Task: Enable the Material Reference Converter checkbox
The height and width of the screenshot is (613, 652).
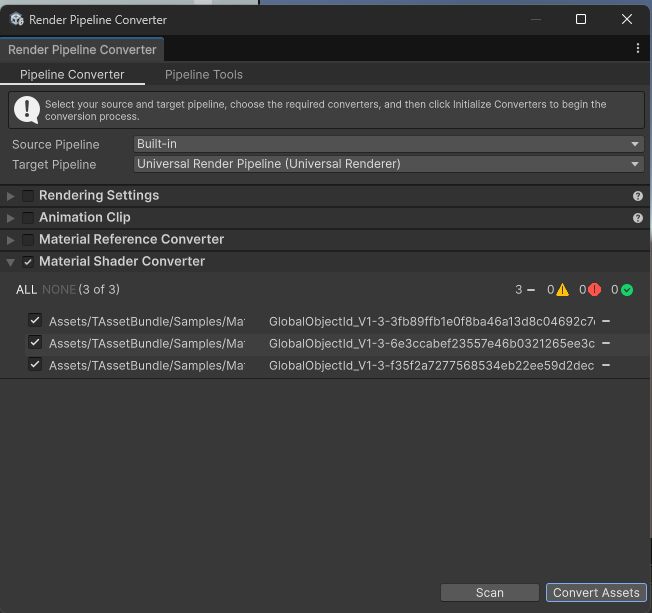Action: click(28, 240)
